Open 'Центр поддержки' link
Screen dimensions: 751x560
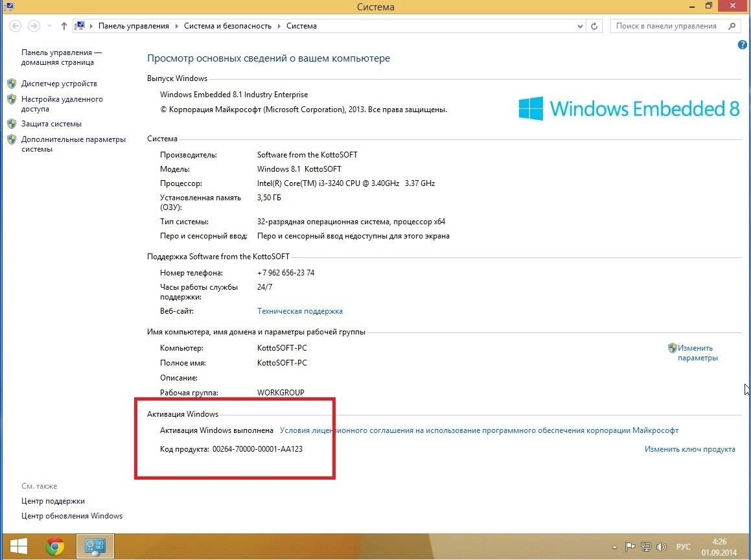click(53, 501)
